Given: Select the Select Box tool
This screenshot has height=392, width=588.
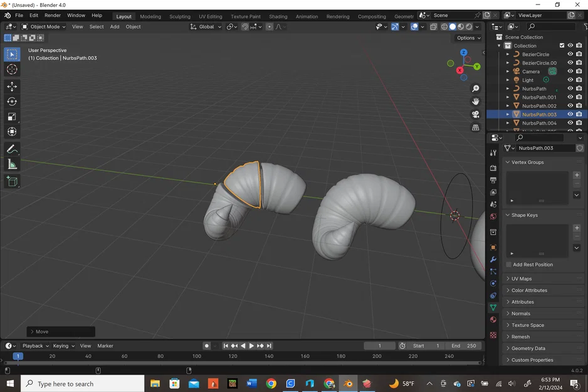Looking at the screenshot, I should coord(12,55).
